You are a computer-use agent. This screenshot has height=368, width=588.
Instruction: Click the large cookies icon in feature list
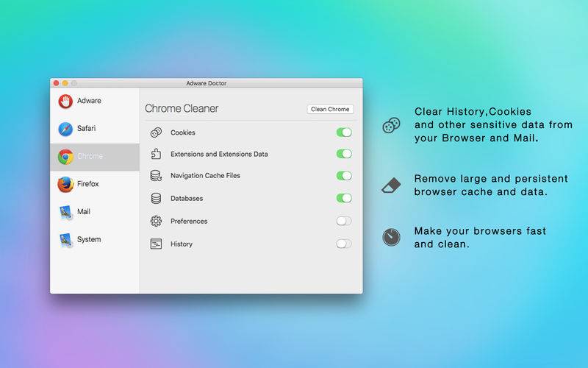click(391, 125)
